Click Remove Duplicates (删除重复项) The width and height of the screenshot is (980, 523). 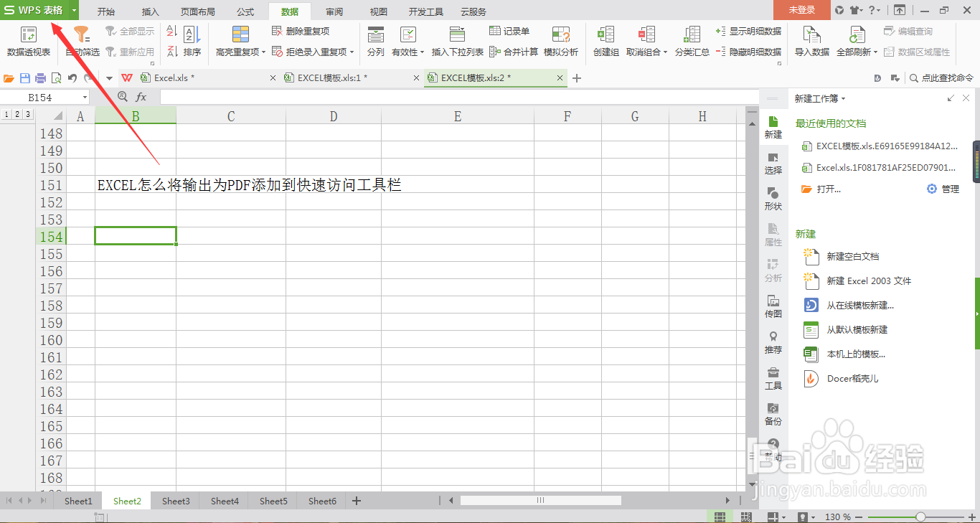[x=301, y=32]
